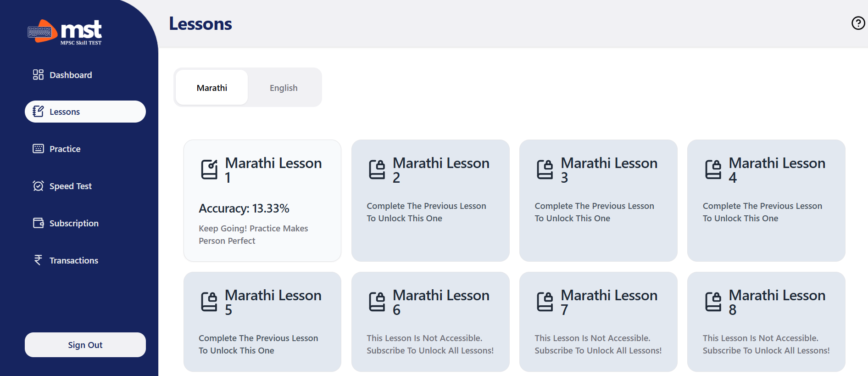Open the Subscription menu item
The height and width of the screenshot is (376, 868).
74,223
